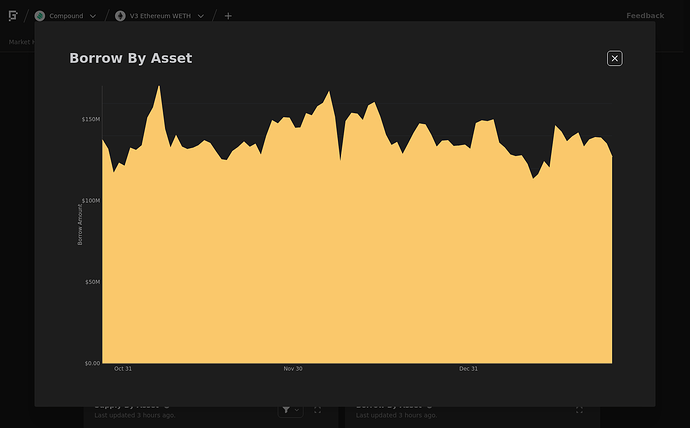Add a new market with plus icon
This screenshot has width=690, height=428.
pos(228,16)
